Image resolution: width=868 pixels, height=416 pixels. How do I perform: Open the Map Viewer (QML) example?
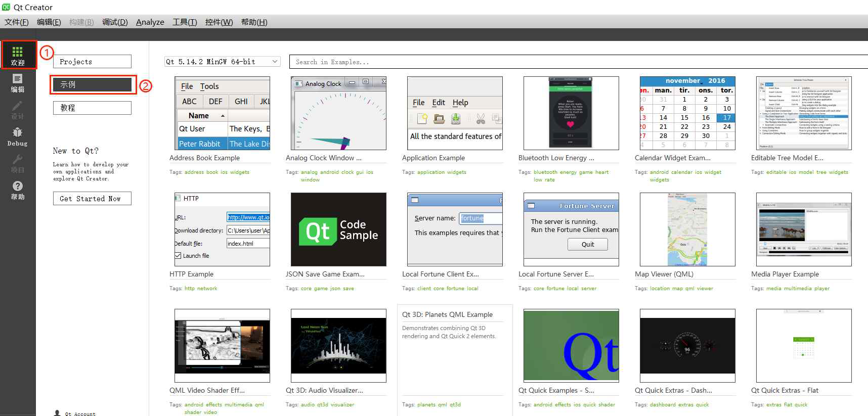pyautogui.click(x=687, y=229)
